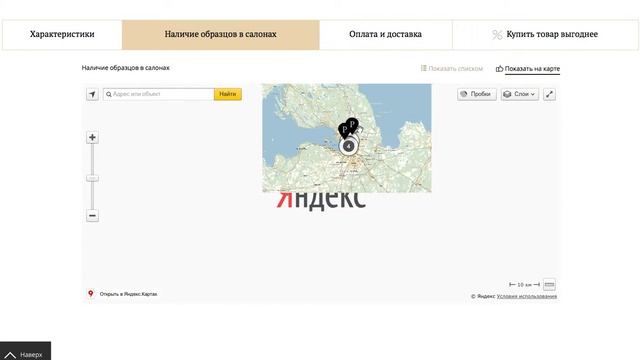
Task: Enter fullscreen map mode
Action: [549, 94]
